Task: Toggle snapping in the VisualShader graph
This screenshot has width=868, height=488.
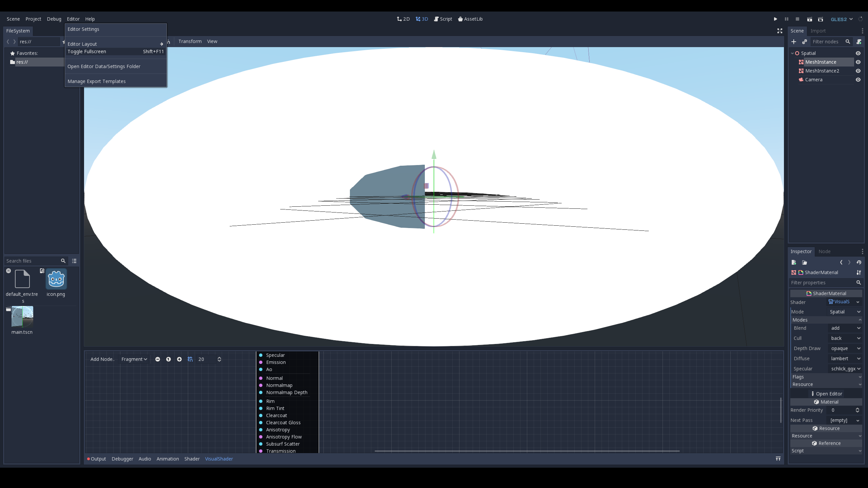Action: click(x=190, y=359)
